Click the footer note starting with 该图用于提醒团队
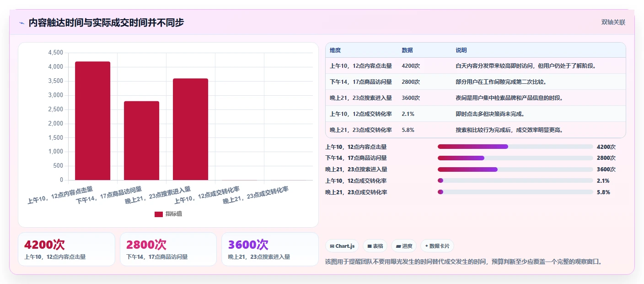The height and width of the screenshot is (284, 644). [464, 262]
